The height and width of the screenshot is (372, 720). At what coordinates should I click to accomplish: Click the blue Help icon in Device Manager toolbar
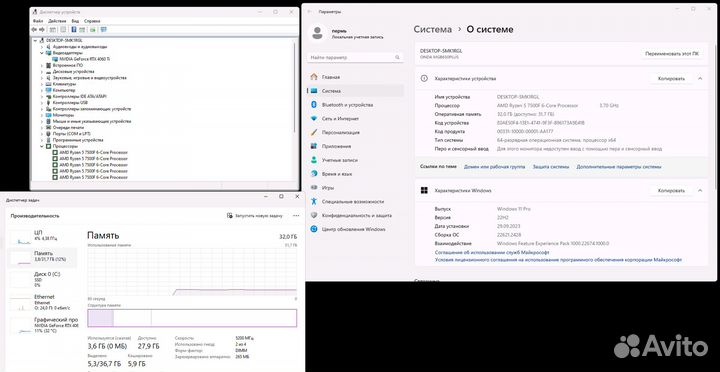tap(73, 29)
